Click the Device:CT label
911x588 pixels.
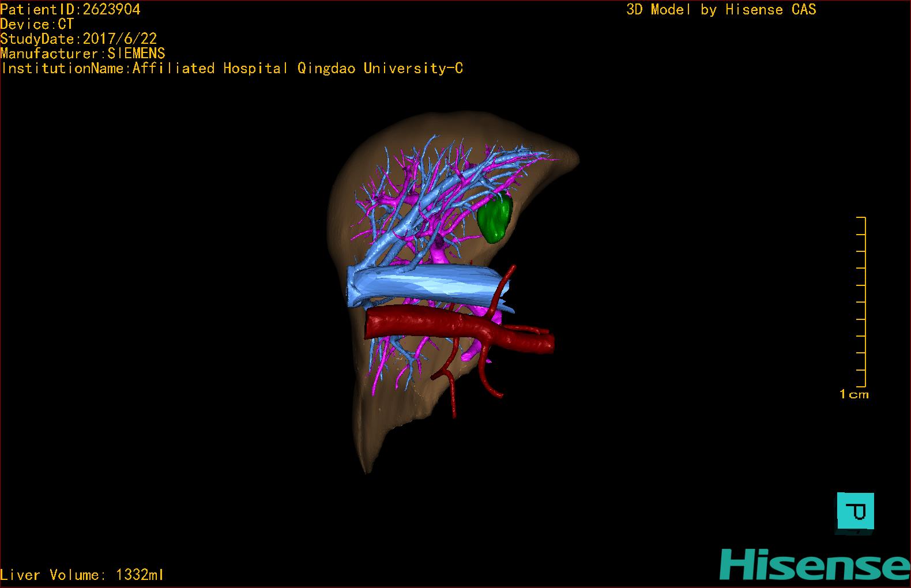tap(37, 24)
